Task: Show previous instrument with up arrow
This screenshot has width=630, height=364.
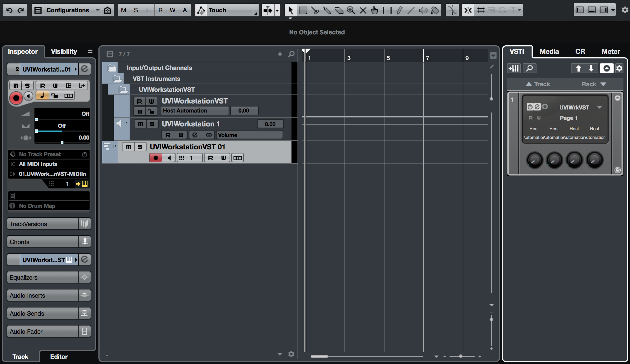Action: [x=578, y=68]
